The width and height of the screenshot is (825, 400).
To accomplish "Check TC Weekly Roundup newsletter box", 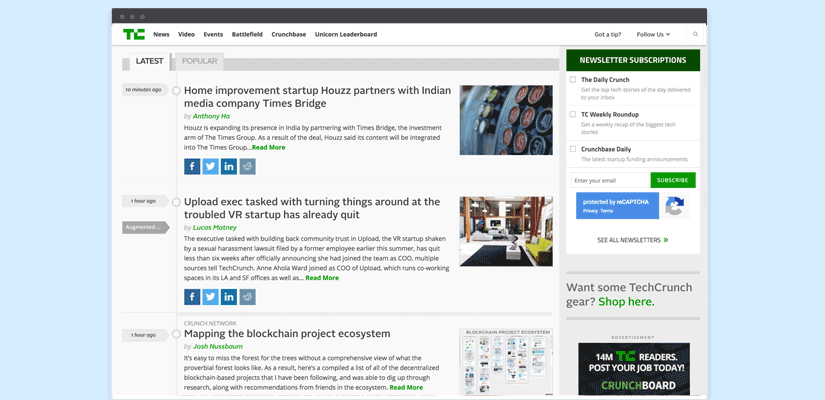I will (573, 114).
